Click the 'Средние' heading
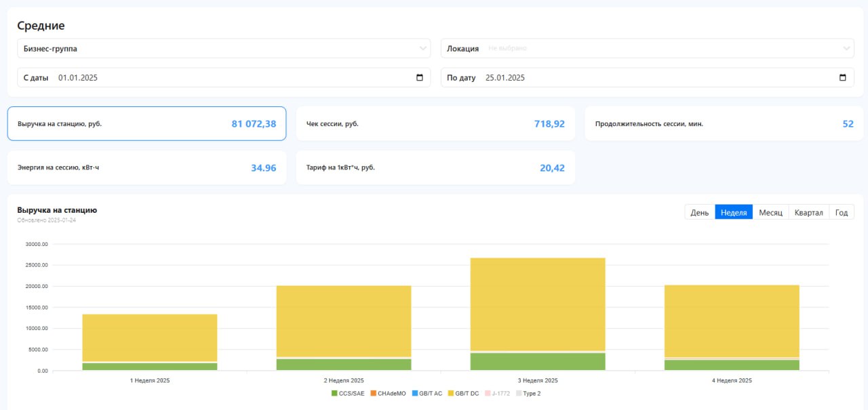The width and height of the screenshot is (868, 410). tap(41, 26)
